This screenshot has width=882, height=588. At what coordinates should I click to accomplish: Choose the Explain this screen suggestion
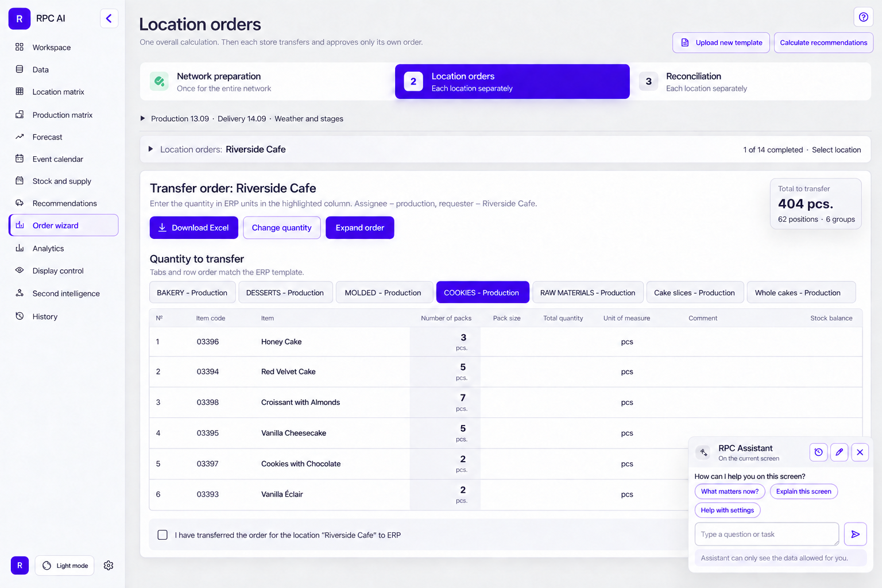[804, 492]
